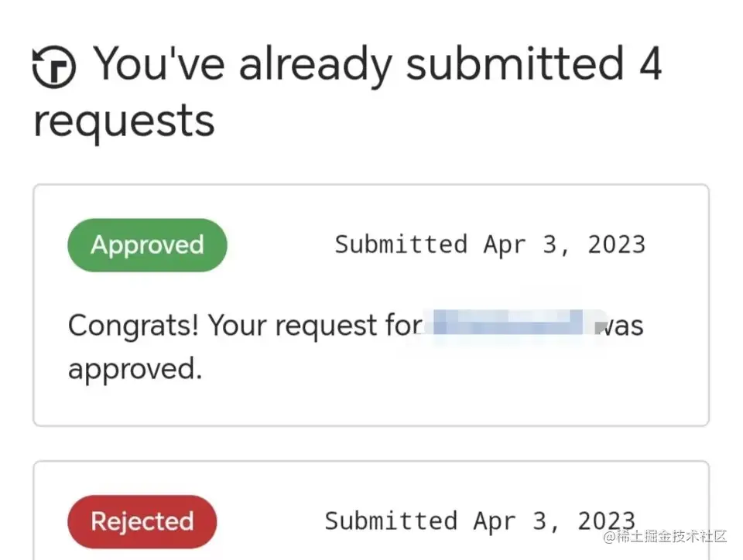Click the word "requests" in heading
This screenshot has height=560, width=743.
pos(124,121)
